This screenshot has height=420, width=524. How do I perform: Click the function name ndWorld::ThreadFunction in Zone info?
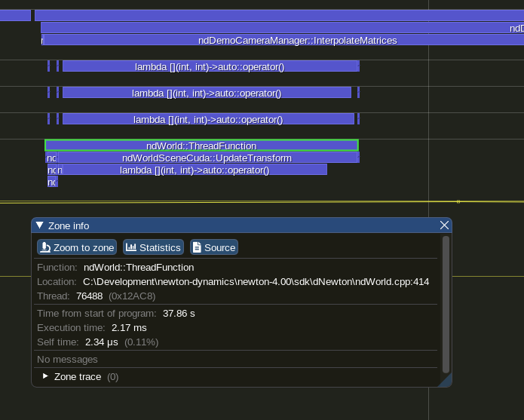click(x=139, y=268)
